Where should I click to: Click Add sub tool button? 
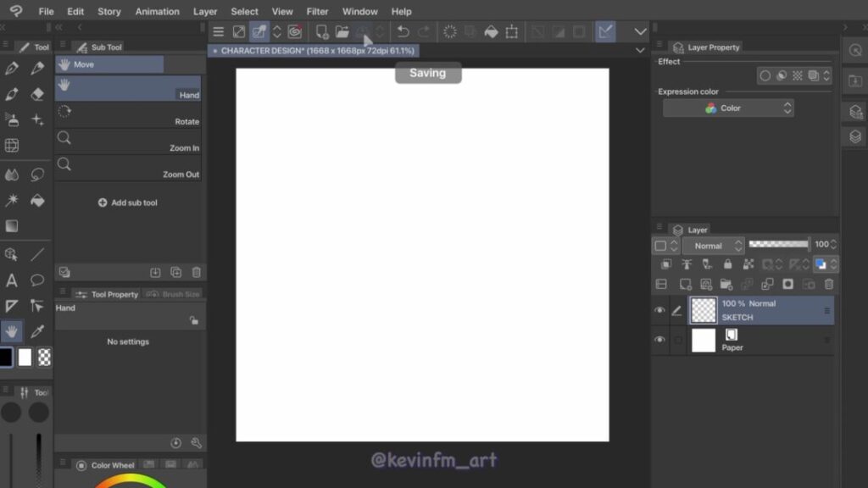128,203
